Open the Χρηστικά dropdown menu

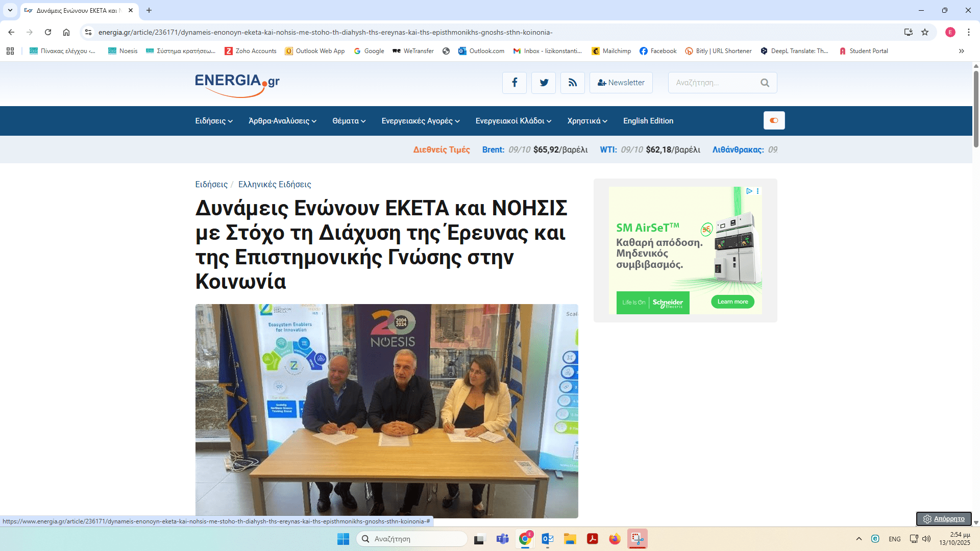click(587, 121)
